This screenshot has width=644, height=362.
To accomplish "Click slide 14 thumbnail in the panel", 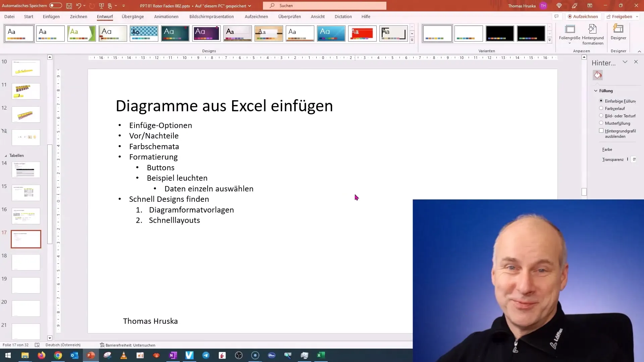I will pyautogui.click(x=26, y=170).
